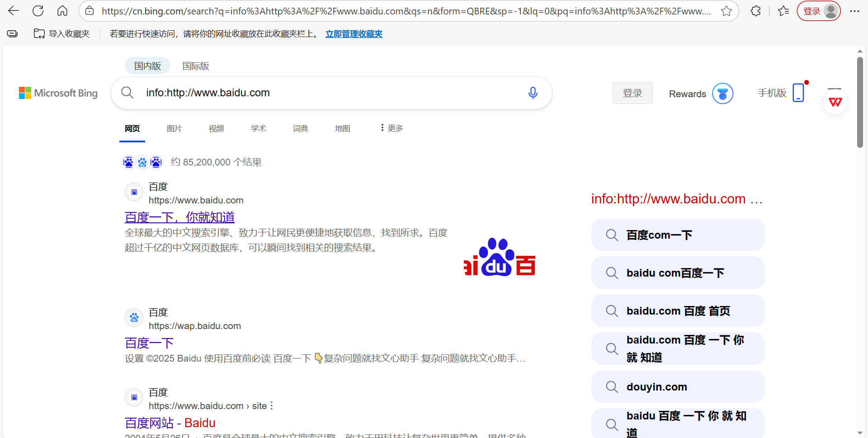Click the mobile phone icon
Image resolution: width=868 pixels, height=438 pixels.
click(x=799, y=93)
